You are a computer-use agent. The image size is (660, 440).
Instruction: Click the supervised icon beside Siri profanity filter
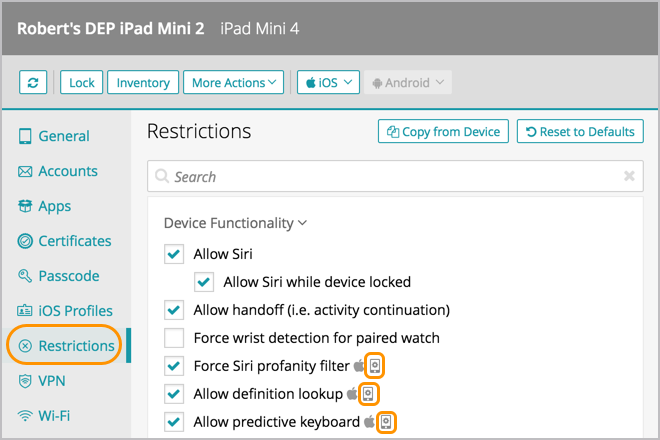click(x=374, y=366)
